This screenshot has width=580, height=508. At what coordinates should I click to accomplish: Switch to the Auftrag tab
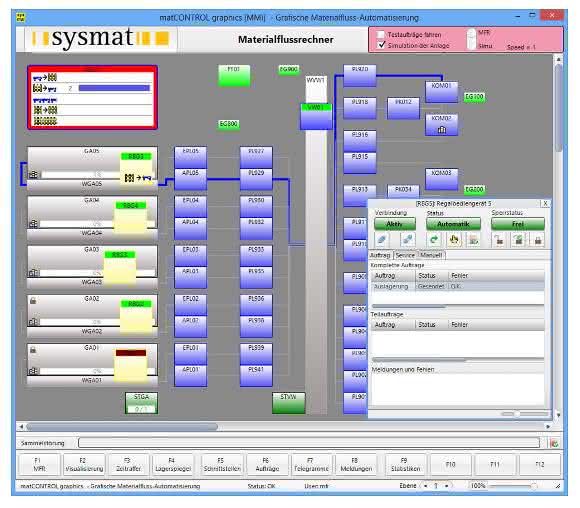click(380, 255)
